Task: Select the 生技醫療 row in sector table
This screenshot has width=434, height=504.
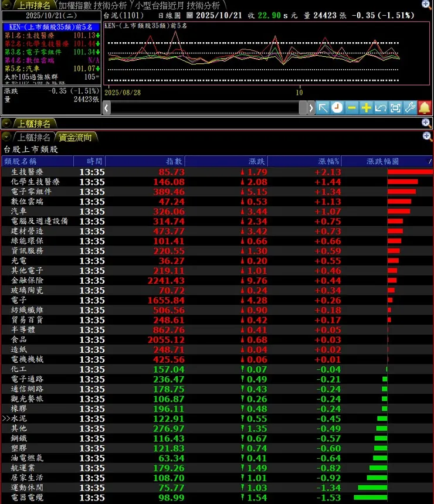Action: [217, 172]
